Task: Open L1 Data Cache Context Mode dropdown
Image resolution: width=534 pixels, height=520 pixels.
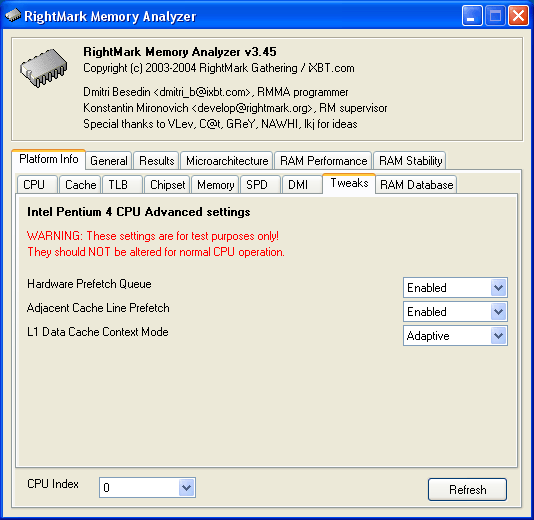Action: point(455,336)
